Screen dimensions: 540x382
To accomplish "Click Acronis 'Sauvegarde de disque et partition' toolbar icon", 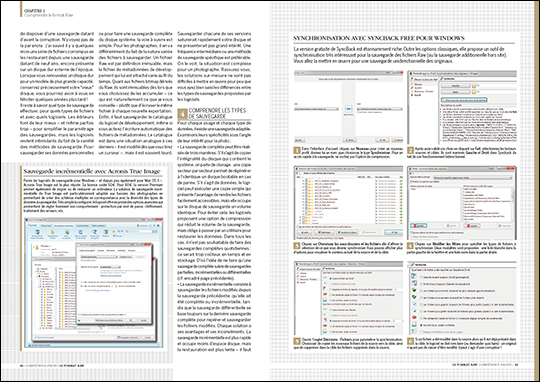I will point(37,234).
